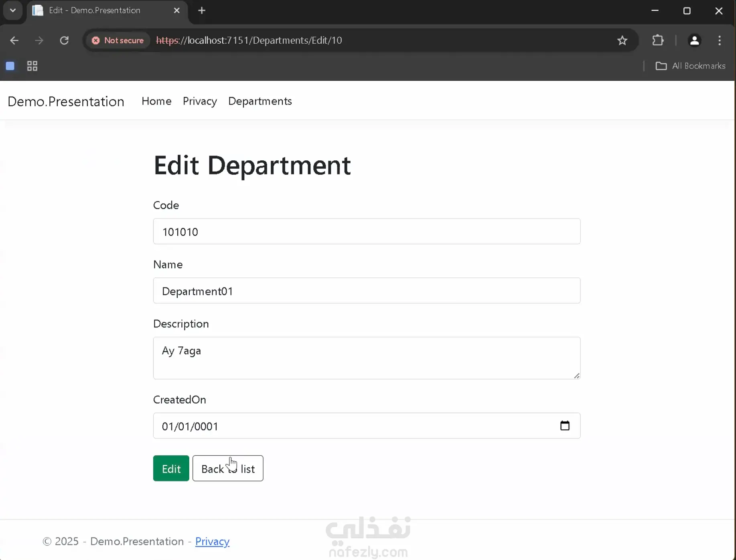Go to the Home nav item
736x560 pixels.
(156, 101)
